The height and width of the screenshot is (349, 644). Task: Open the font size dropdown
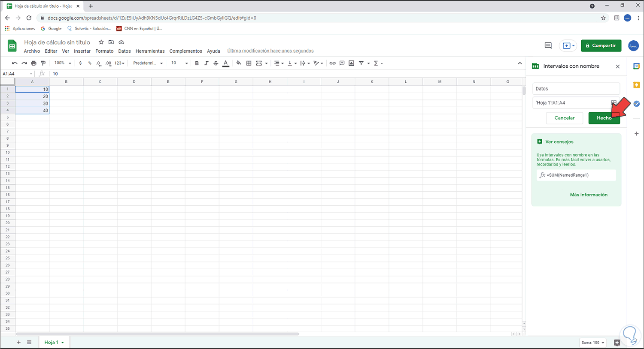coord(179,63)
